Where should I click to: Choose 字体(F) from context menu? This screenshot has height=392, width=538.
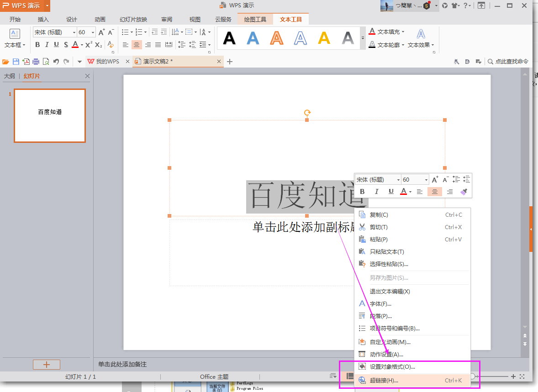pyautogui.click(x=412, y=304)
